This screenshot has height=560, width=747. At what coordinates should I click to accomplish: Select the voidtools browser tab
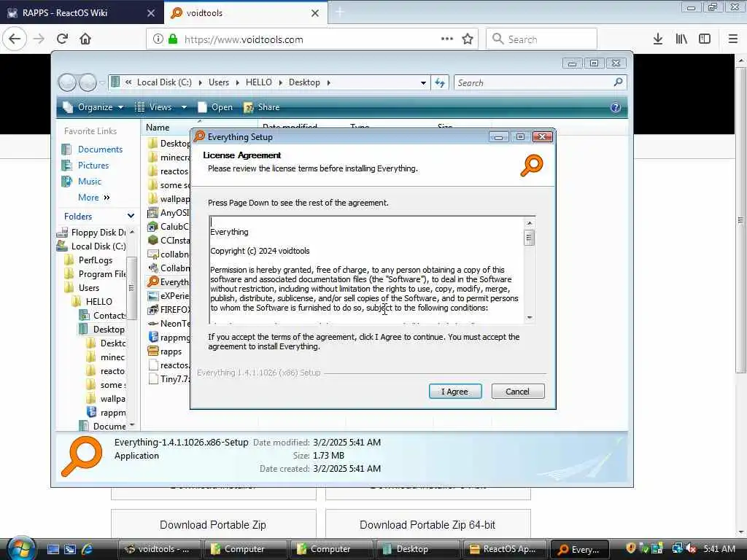coord(245,13)
